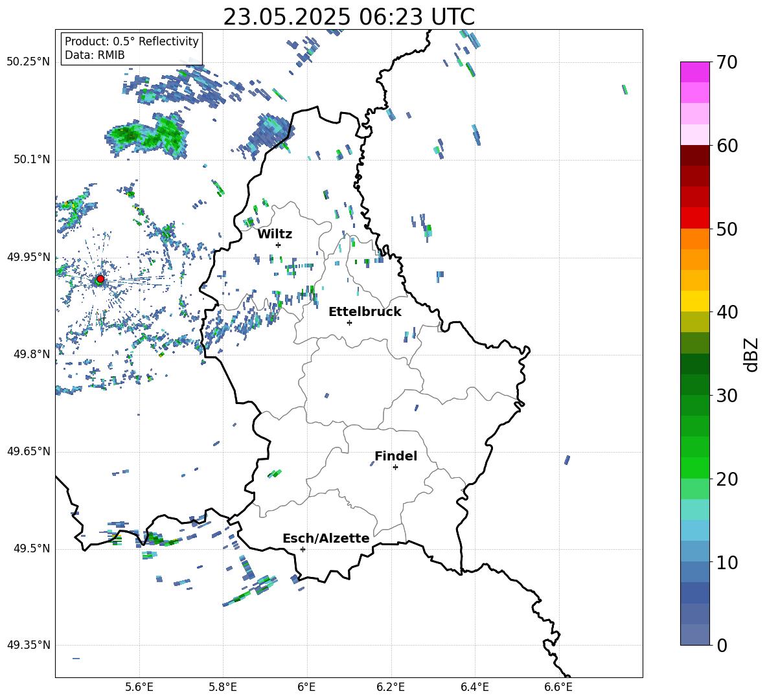Click the 50.25°N latitude label

point(29,62)
